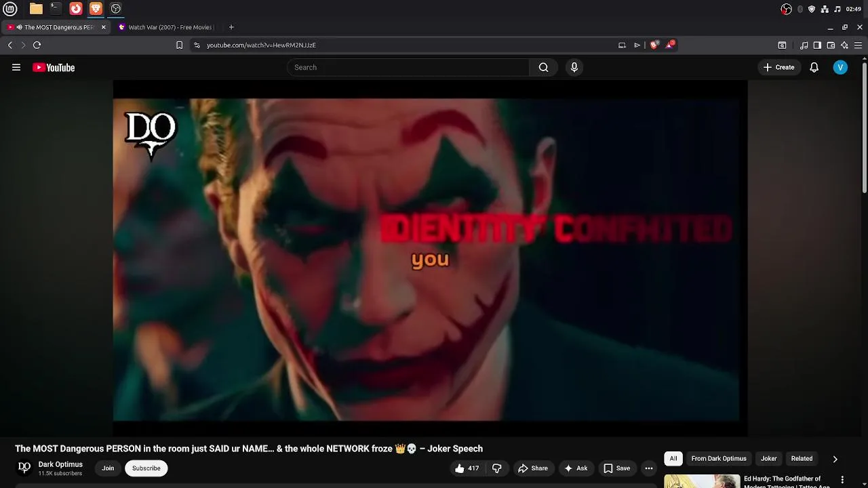This screenshot has height=488, width=868.
Task: Open the Dark Optimus channel name link
Action: 60,464
